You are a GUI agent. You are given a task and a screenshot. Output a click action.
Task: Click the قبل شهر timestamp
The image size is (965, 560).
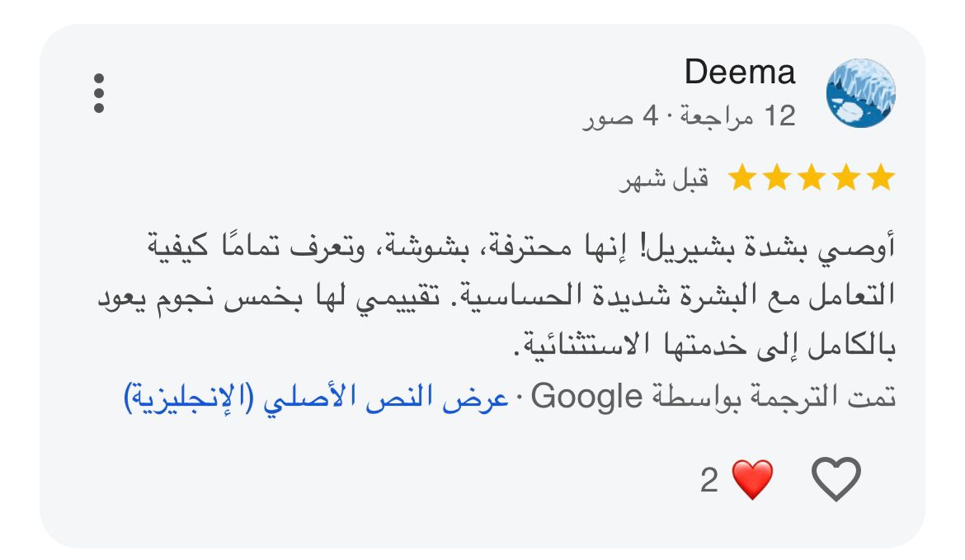(664, 178)
